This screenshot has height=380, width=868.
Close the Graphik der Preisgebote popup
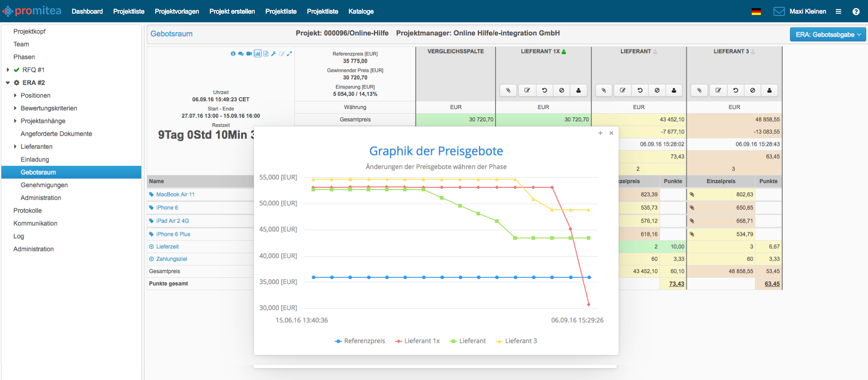pos(611,133)
